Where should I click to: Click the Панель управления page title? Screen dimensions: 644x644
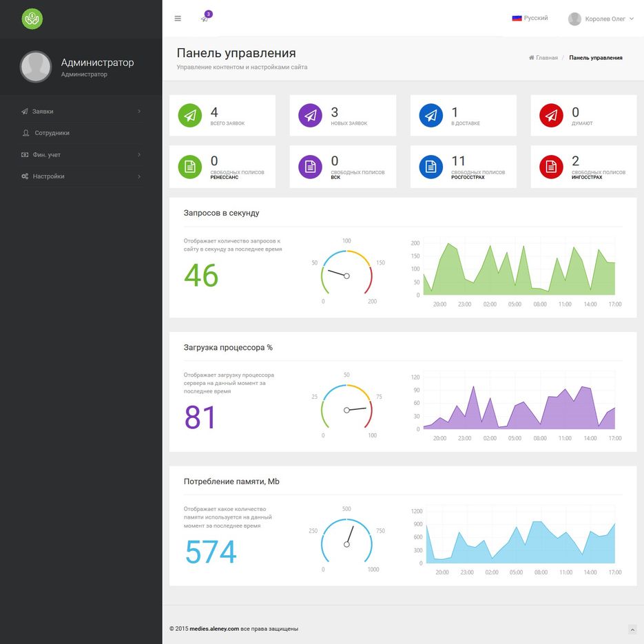coord(236,53)
